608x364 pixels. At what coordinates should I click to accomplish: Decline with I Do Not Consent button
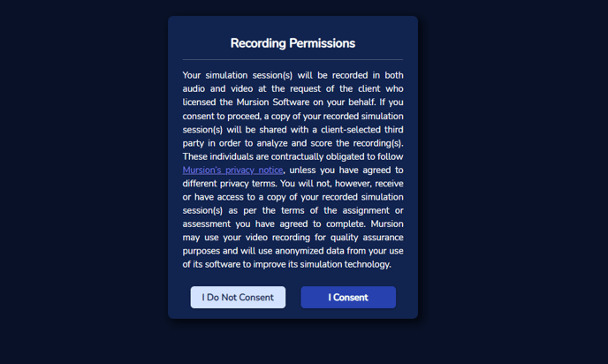click(238, 298)
